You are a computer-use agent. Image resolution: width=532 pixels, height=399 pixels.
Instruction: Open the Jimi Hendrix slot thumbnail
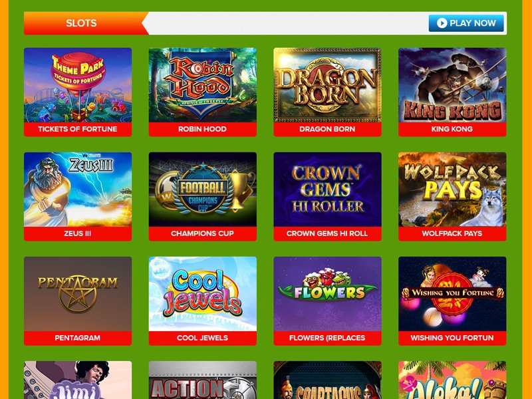(x=78, y=380)
